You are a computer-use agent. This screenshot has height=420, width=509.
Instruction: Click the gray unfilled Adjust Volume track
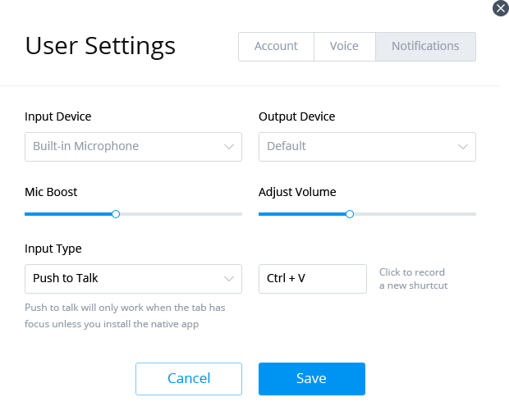[415, 214]
